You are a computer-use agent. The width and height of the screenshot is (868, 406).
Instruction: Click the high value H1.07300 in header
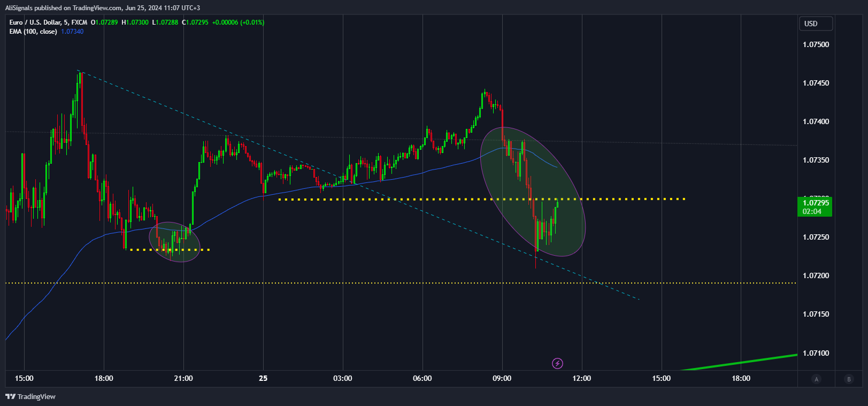[x=135, y=22]
